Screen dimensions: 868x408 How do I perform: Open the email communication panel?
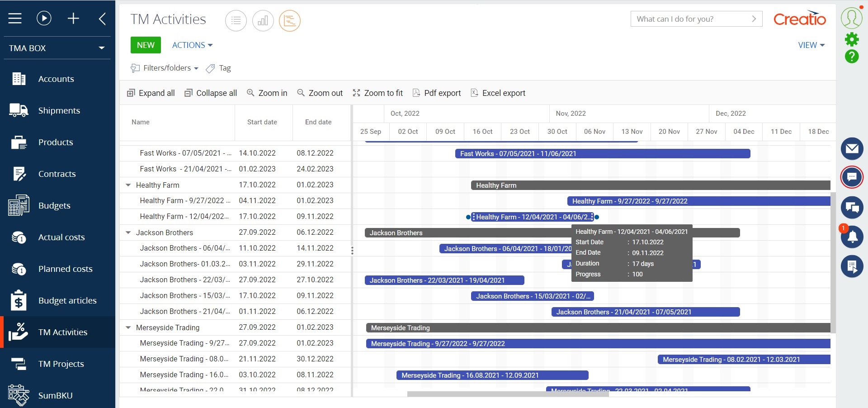click(x=853, y=149)
